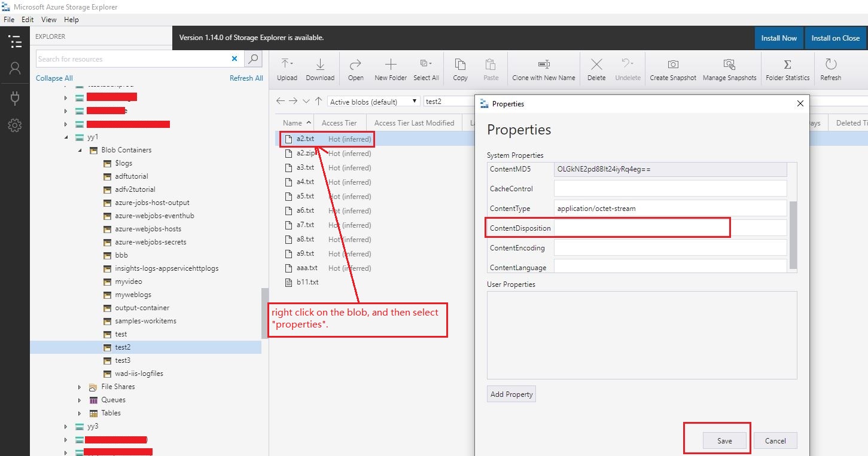Navigate back with the left arrow

280,101
